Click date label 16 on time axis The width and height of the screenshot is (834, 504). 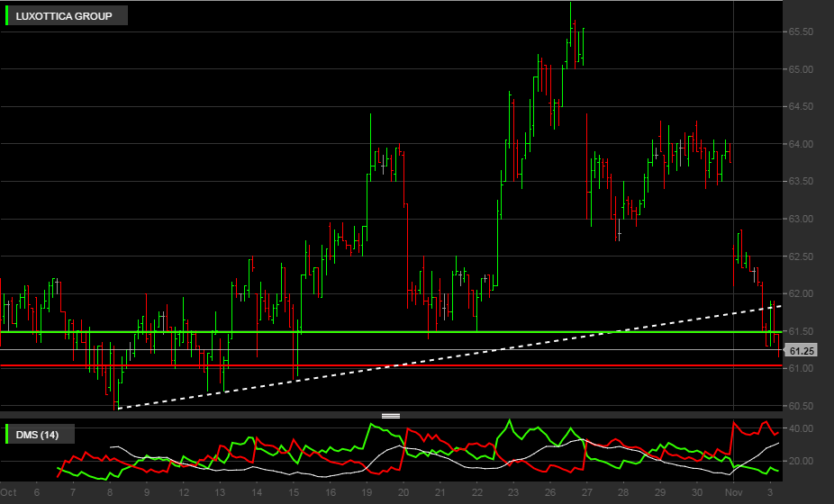[331, 492]
